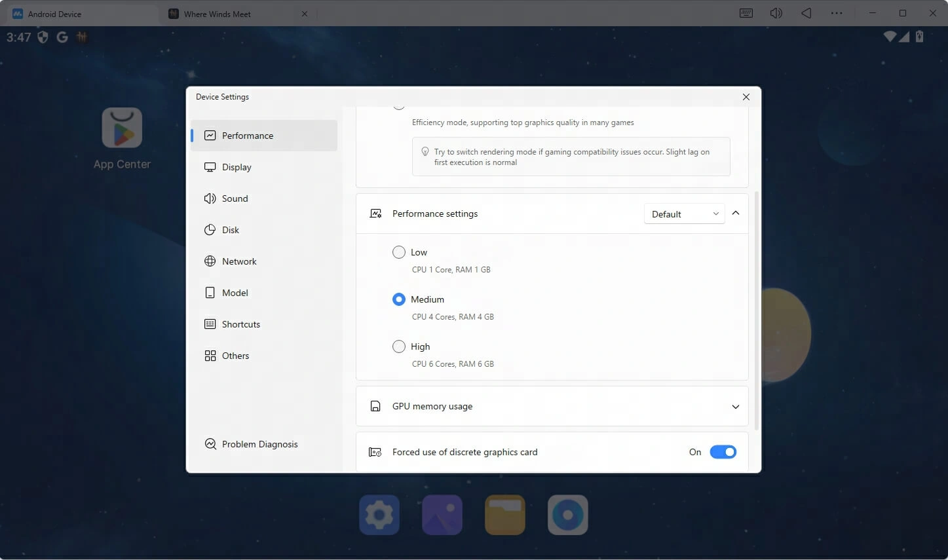This screenshot has width=948, height=560.
Task: Open the Disk settings icon
Action: (x=210, y=230)
